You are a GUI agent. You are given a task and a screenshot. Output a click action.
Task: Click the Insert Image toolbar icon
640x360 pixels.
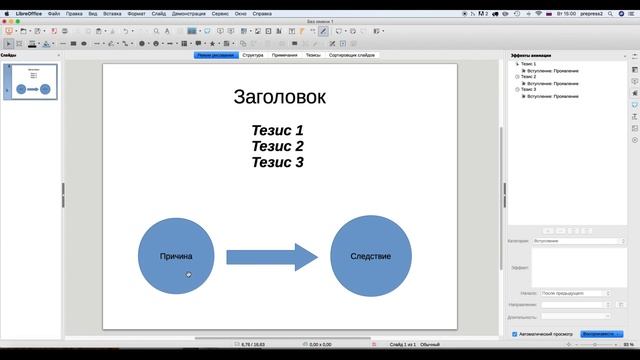[x=258, y=31]
